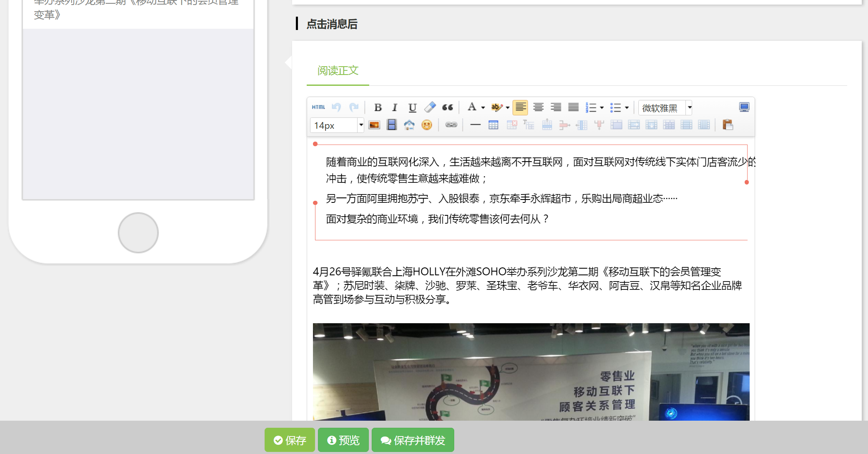
Task: Click the merge down cell icon
Action: click(651, 125)
